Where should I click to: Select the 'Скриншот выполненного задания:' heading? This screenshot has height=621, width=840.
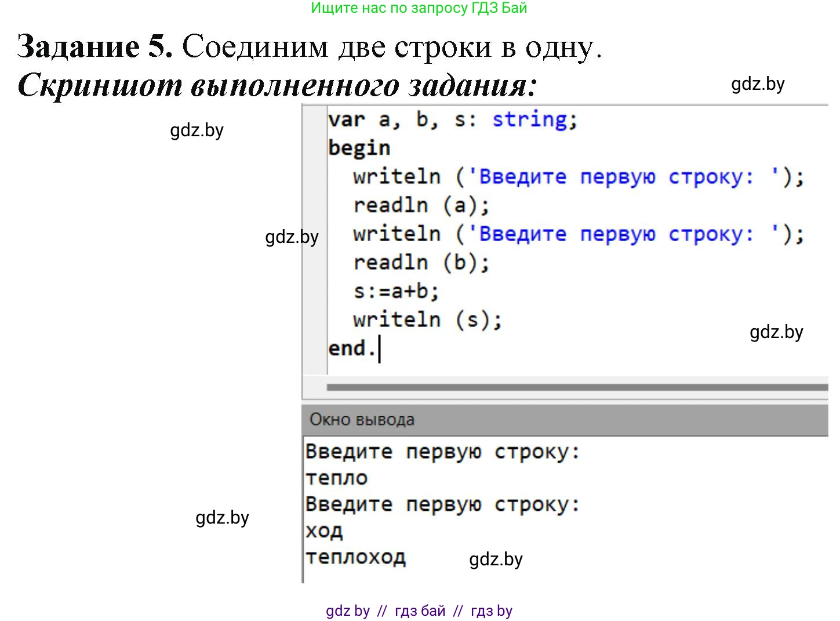click(x=278, y=85)
